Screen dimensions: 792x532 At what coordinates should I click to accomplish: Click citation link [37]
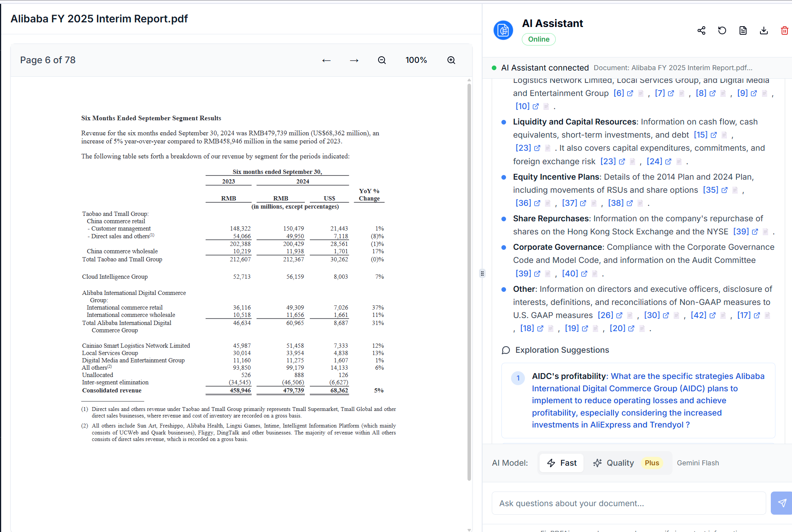pos(570,203)
